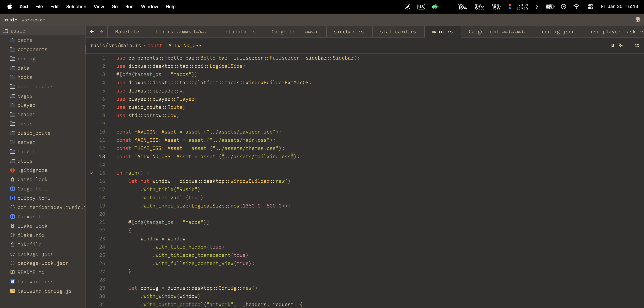644x308 pixels.
Task: Open macOS Control Center icon
Action: point(590,7)
